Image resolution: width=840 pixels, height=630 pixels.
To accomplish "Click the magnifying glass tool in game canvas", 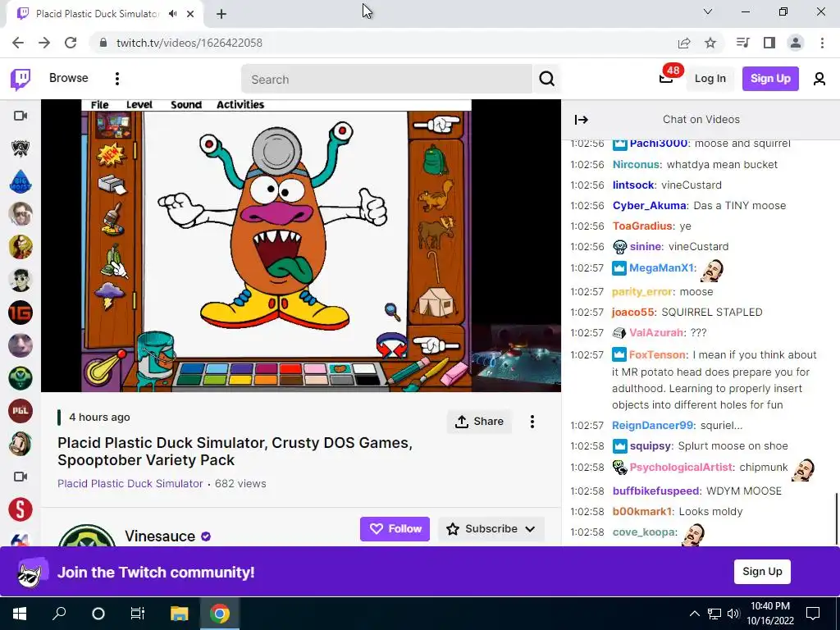I will click(x=392, y=311).
